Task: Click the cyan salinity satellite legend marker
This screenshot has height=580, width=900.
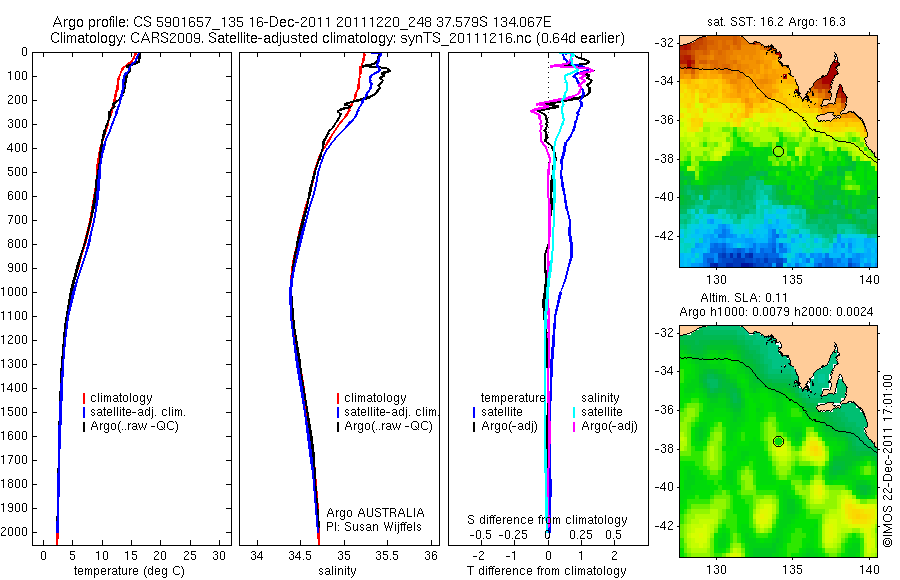Action: pos(574,412)
